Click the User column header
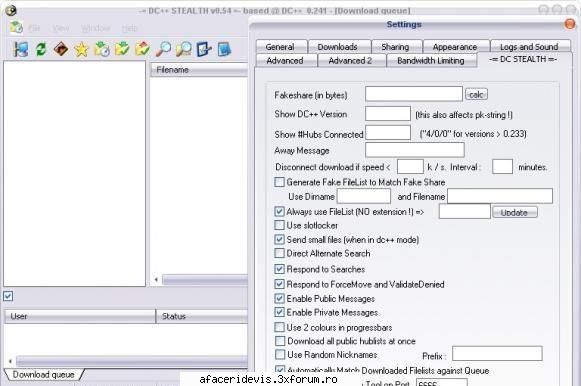This screenshot has width=581, height=386. pos(80,316)
